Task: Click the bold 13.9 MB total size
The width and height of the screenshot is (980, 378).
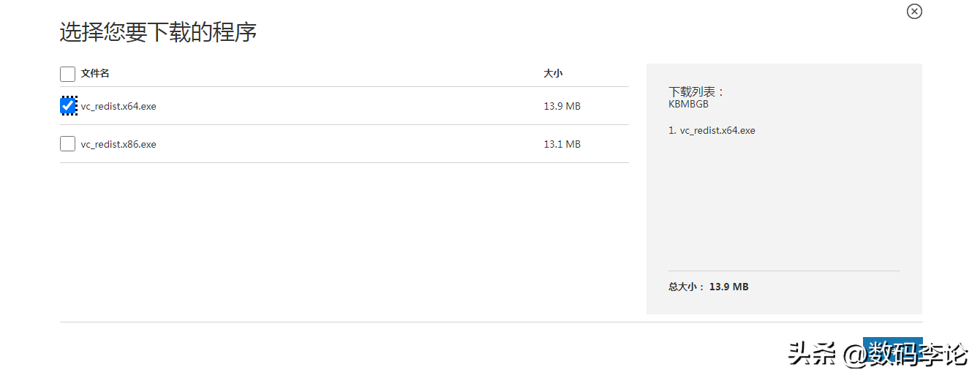Action: (729, 287)
